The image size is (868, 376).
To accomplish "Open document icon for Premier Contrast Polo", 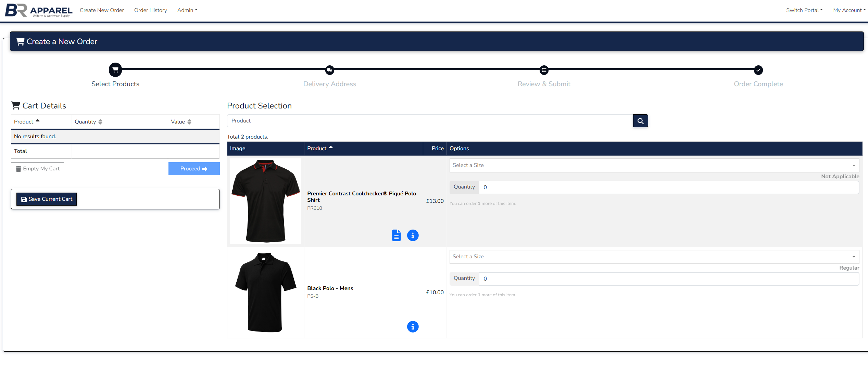I will (396, 235).
